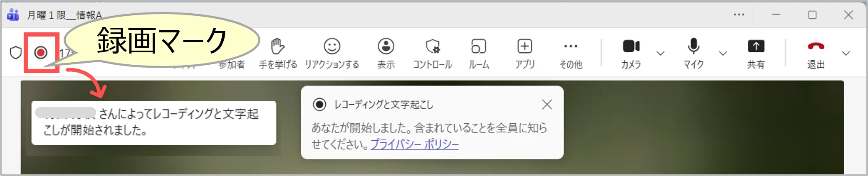Viewport: 868px width, 176px height.
Task: Start screen sharing with 共有
Action: [x=756, y=53]
